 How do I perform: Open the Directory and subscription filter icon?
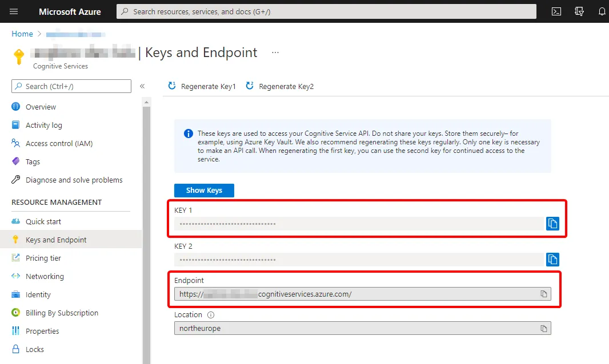(579, 11)
